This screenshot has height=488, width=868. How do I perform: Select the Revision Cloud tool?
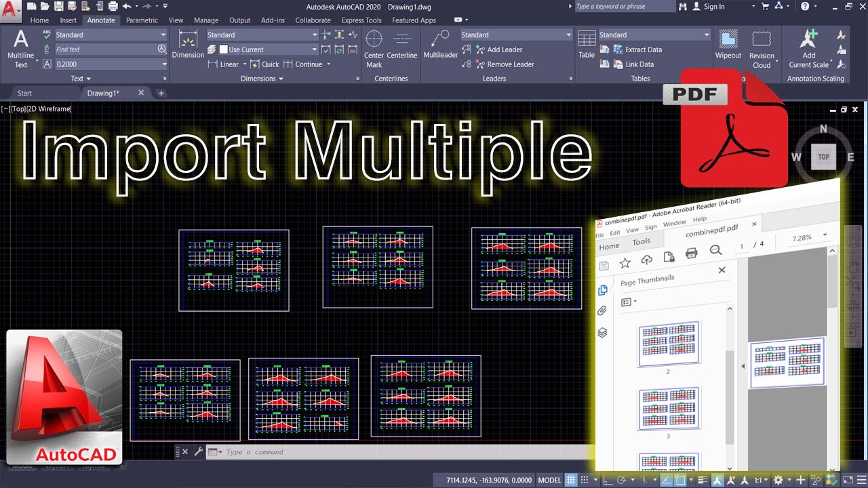pyautogui.click(x=762, y=49)
